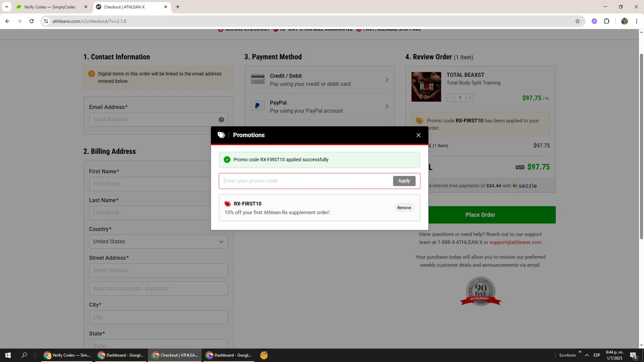
Task: Go forward to the next page
Action: click(x=19, y=21)
